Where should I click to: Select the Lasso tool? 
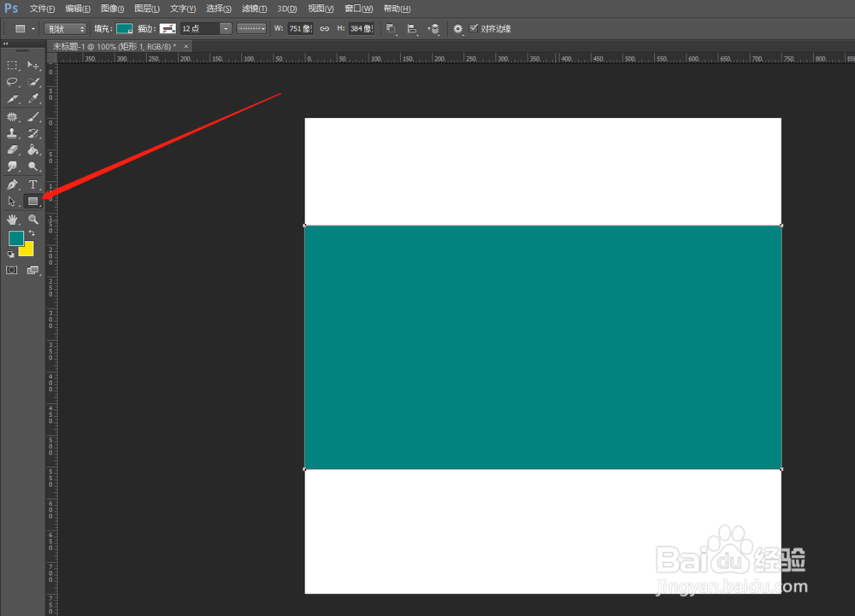[12, 82]
